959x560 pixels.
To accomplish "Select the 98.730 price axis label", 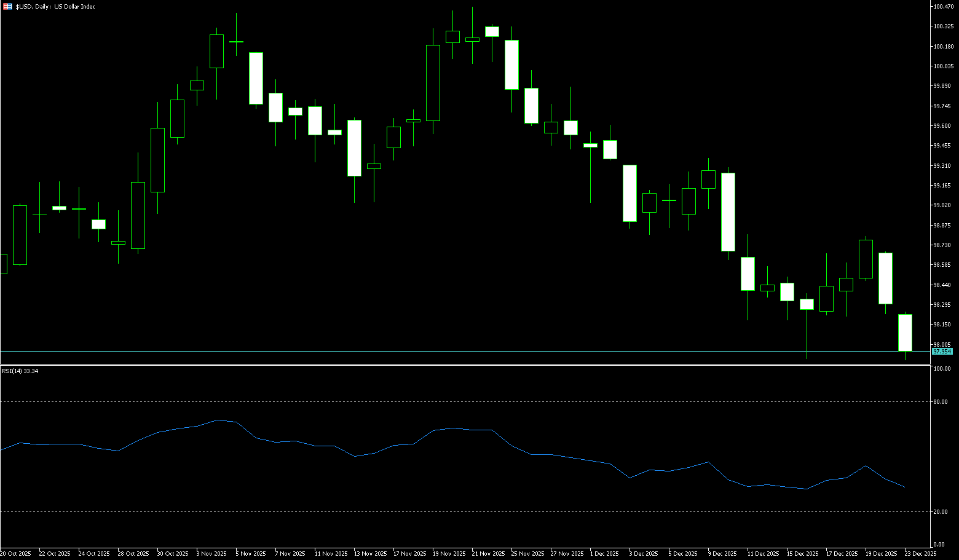I will point(942,245).
